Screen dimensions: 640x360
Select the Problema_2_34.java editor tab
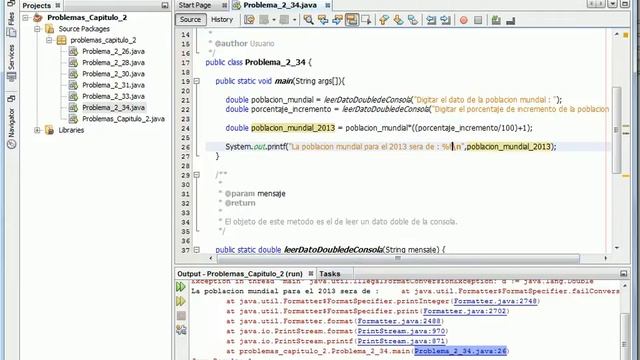(280, 5)
